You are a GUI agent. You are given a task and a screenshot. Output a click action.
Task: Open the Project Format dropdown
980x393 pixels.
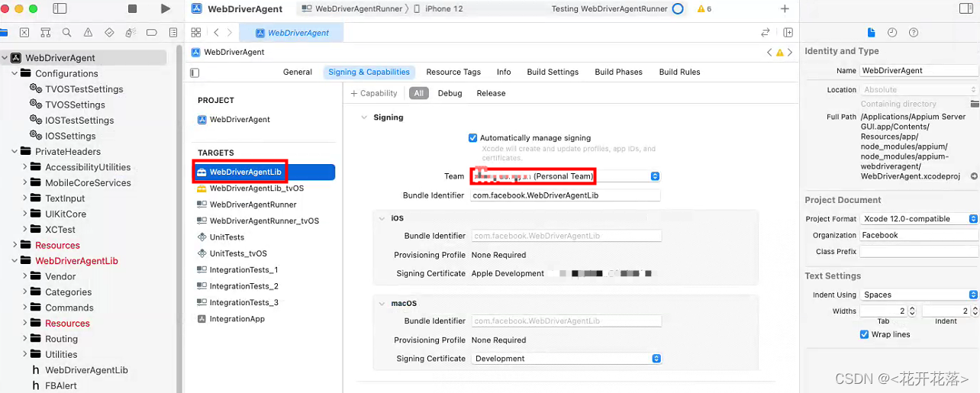coord(919,219)
